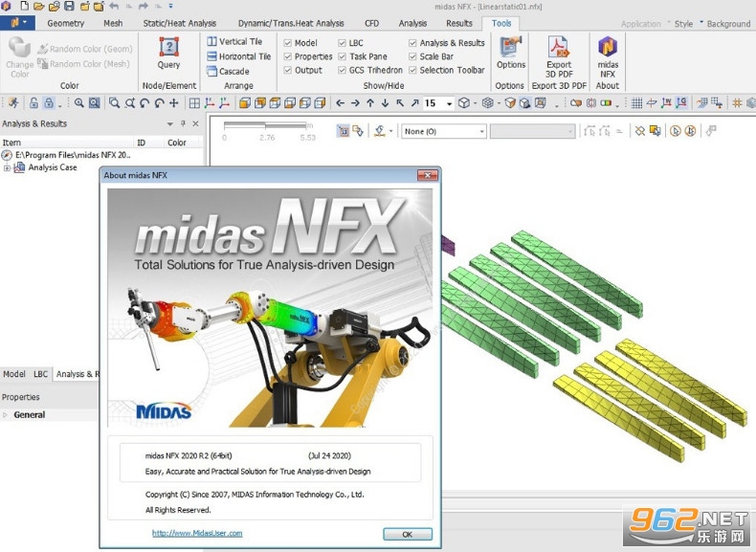Open the application menu button dropdown
The width and height of the screenshot is (756, 552).
point(18,23)
